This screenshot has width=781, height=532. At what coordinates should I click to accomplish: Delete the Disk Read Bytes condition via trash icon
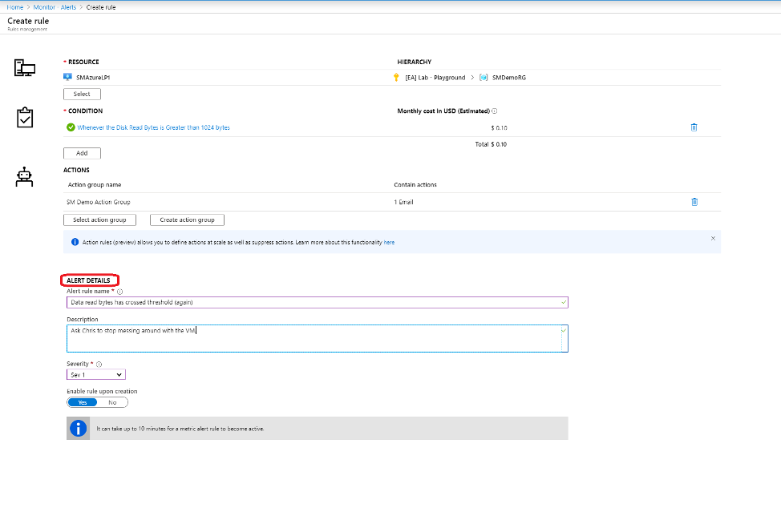click(694, 127)
